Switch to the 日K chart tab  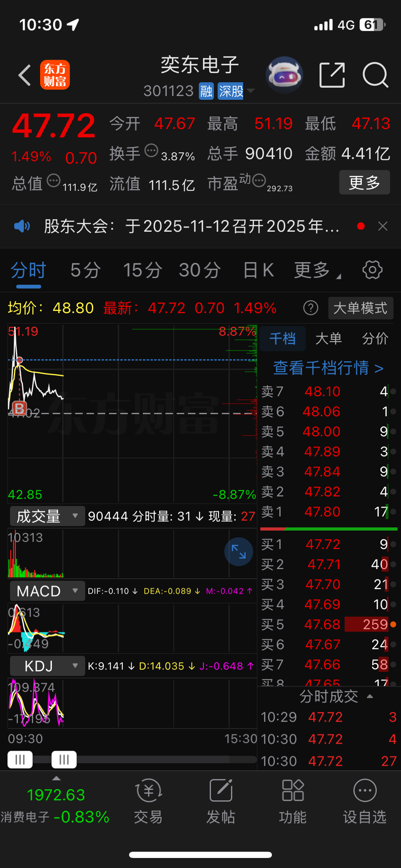point(259,270)
